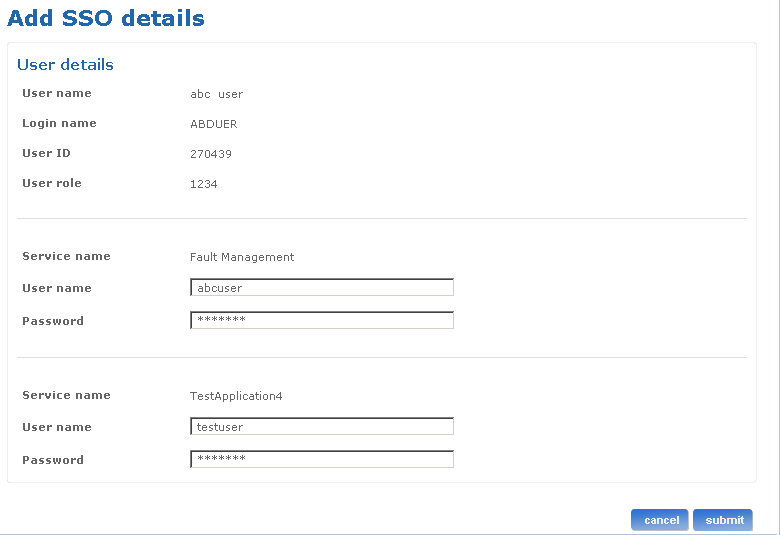Click the 'Service name' label above Fault Management fields

pyautogui.click(x=66, y=256)
